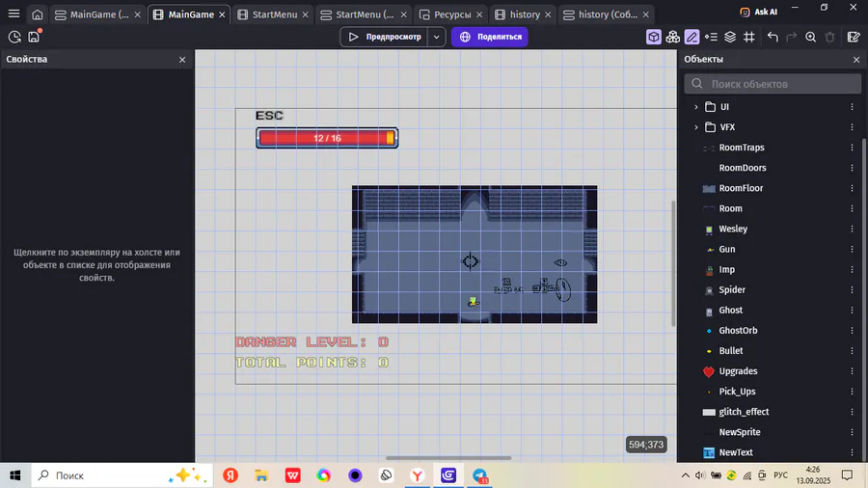
Task: Open options menu for Upgrades
Action: pyautogui.click(x=852, y=371)
